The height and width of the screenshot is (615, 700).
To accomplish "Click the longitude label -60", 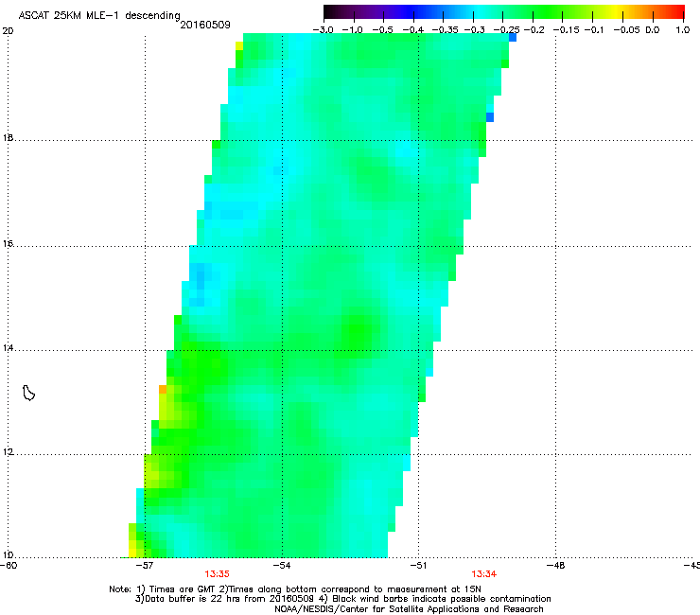I will tap(9, 566).
